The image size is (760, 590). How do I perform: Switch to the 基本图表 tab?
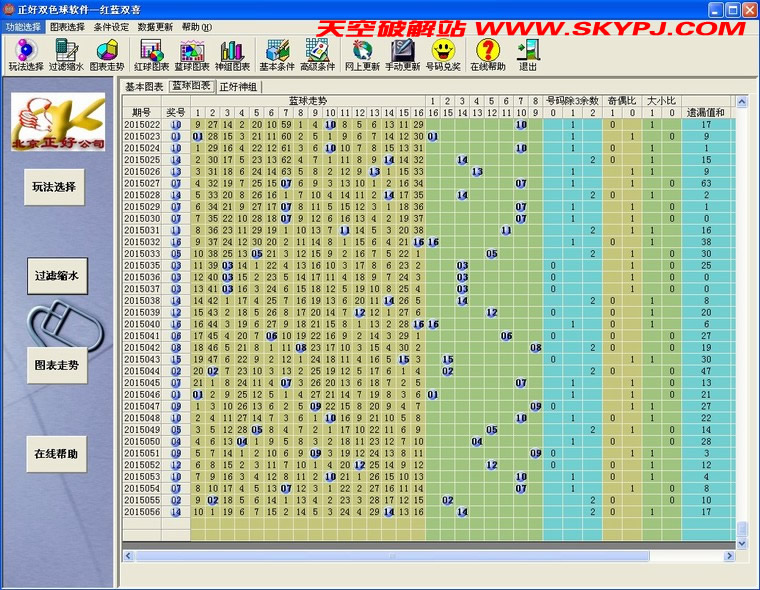click(144, 87)
